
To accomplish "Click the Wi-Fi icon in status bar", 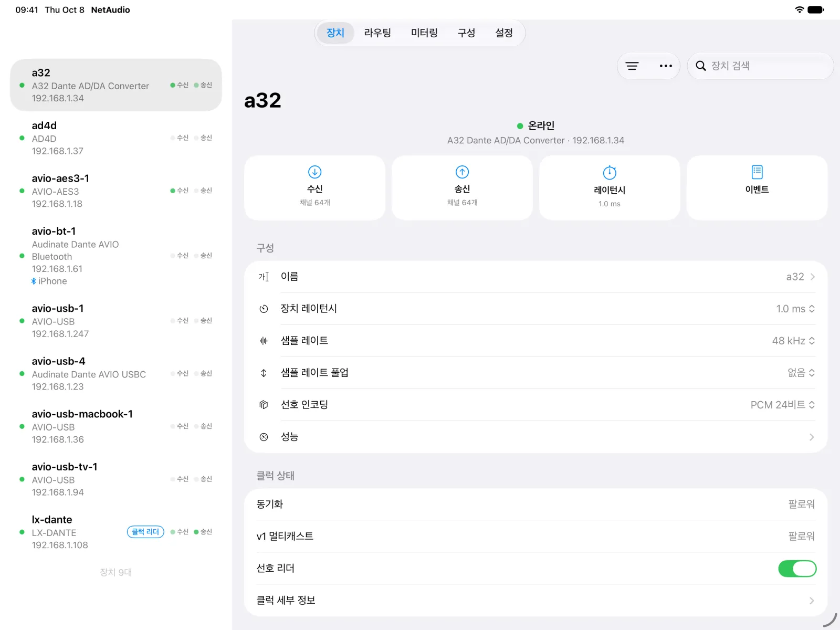I will coord(799,9).
